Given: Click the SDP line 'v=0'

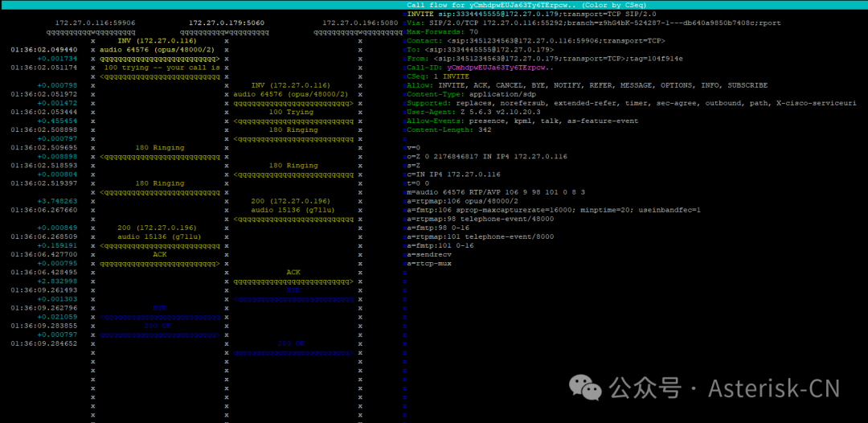Looking at the screenshot, I should coord(414,149).
